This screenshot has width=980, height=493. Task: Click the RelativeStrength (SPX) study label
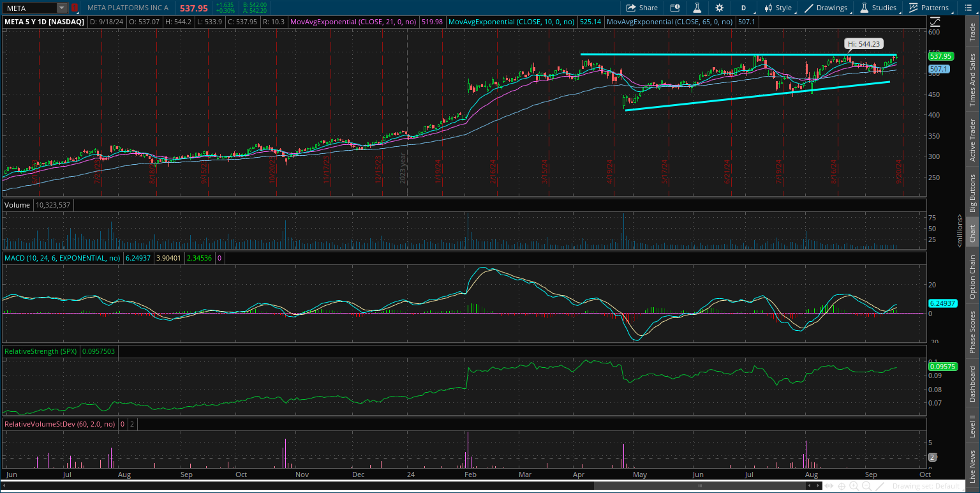click(x=41, y=351)
